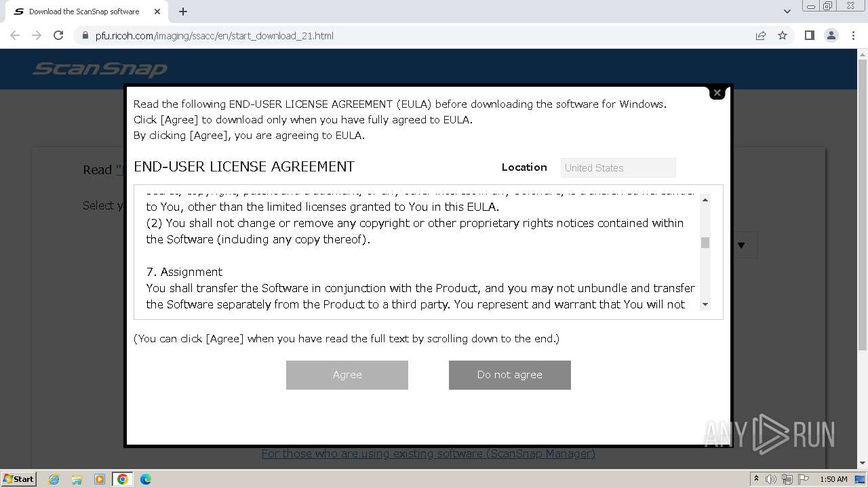Show hidden system tray icons
868x488 pixels.
(756, 479)
